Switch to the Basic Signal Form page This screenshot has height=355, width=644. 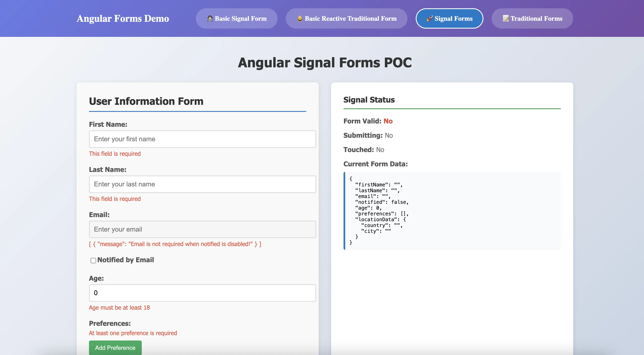point(236,18)
